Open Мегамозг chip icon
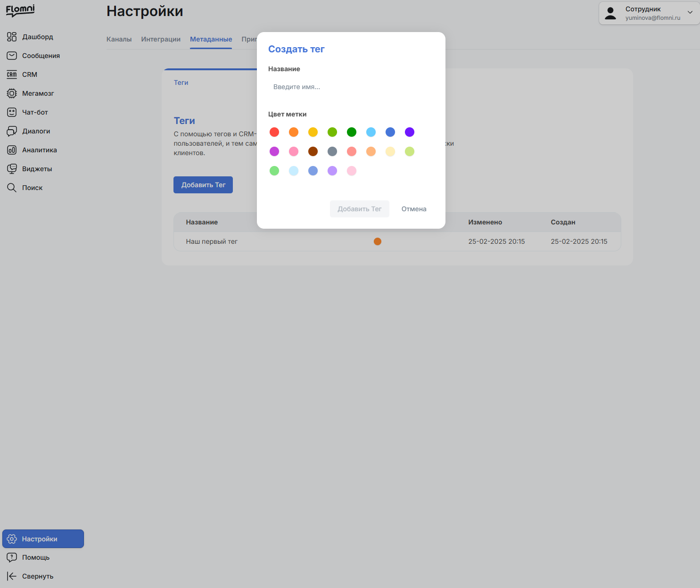The image size is (700, 588). [12, 93]
